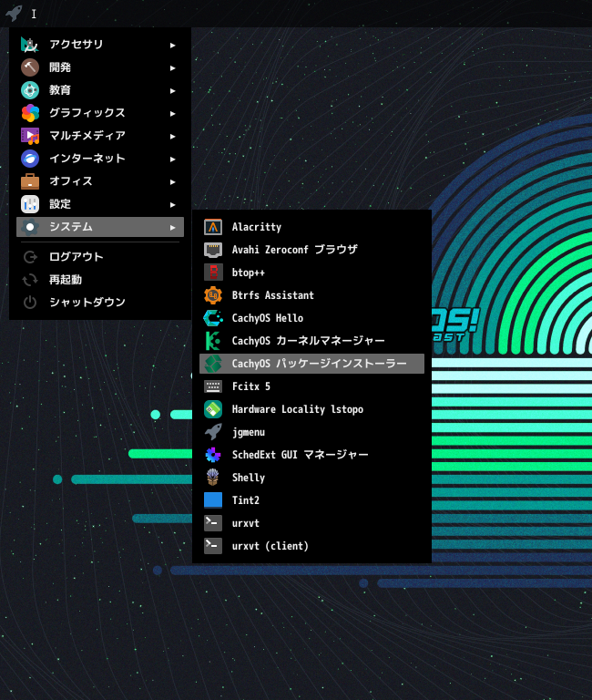Screen dimensions: 592x700
Task: Click the Btrfs Assistant orange gear icon
Action: coord(213,295)
